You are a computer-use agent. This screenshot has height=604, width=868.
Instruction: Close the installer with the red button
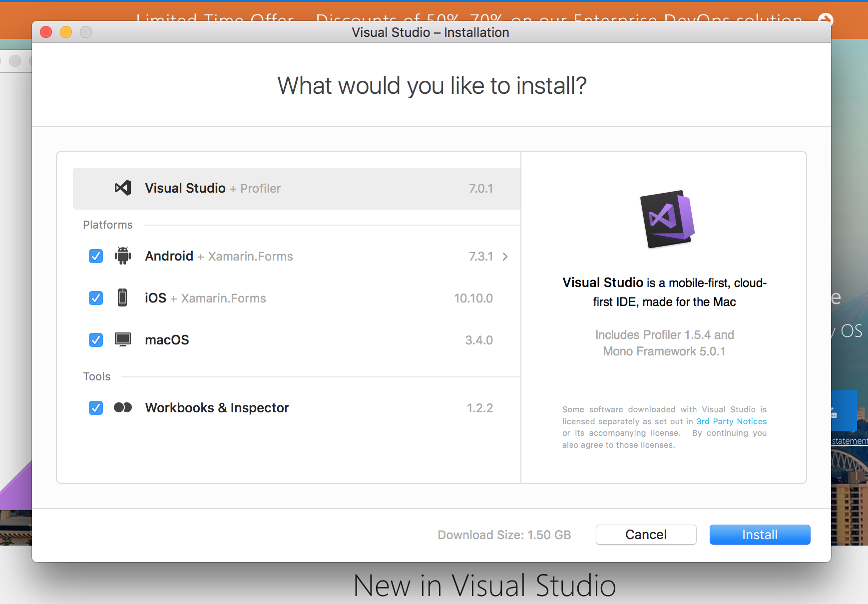[x=46, y=32]
